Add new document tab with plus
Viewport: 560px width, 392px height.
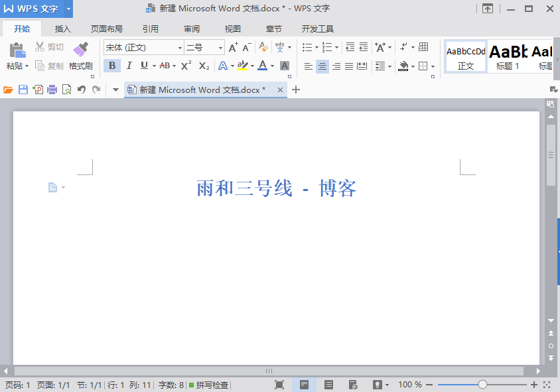point(296,90)
